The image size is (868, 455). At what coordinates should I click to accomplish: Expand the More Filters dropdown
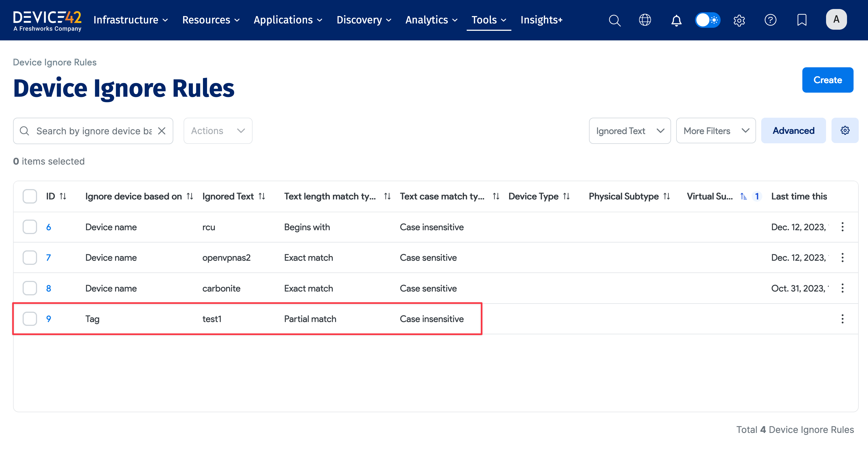coord(716,131)
